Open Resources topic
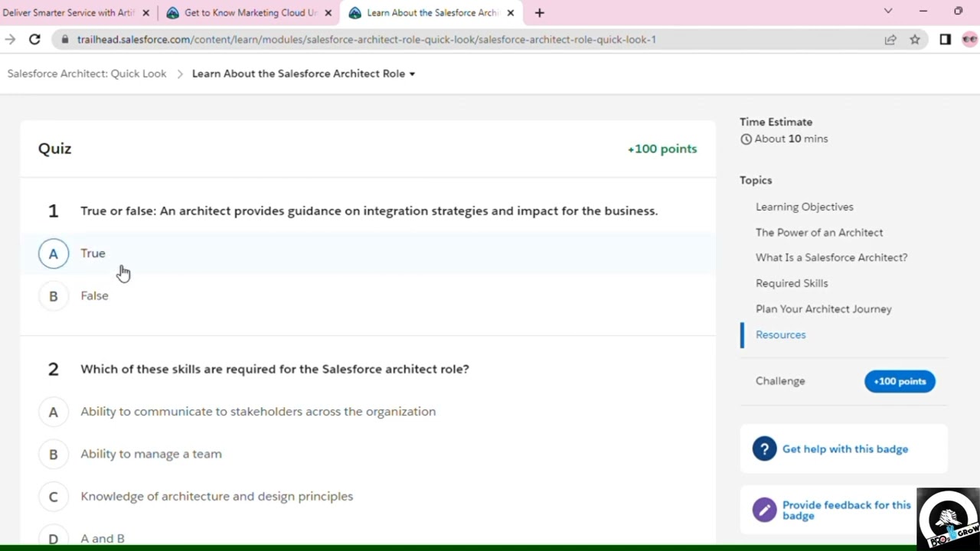 tap(780, 334)
